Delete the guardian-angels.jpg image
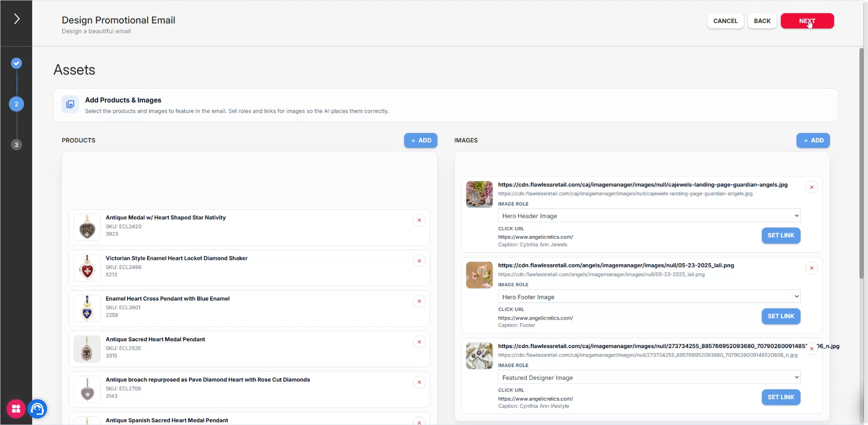This screenshot has height=425, width=868. point(811,187)
